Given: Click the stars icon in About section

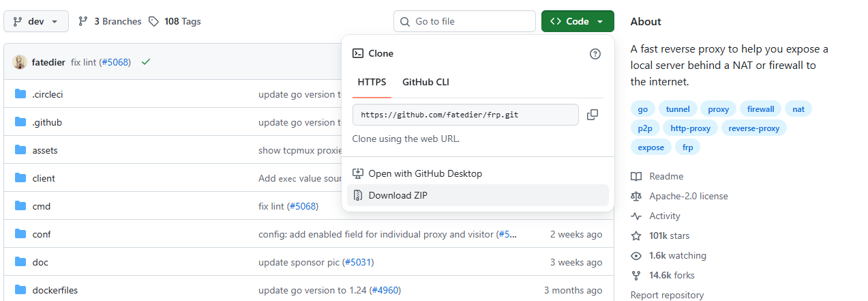Looking at the screenshot, I should [x=636, y=235].
